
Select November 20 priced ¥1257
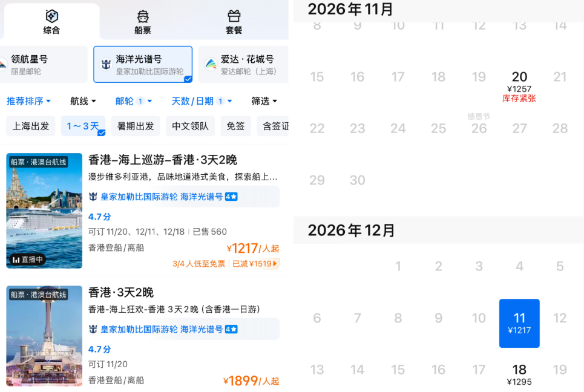(519, 87)
